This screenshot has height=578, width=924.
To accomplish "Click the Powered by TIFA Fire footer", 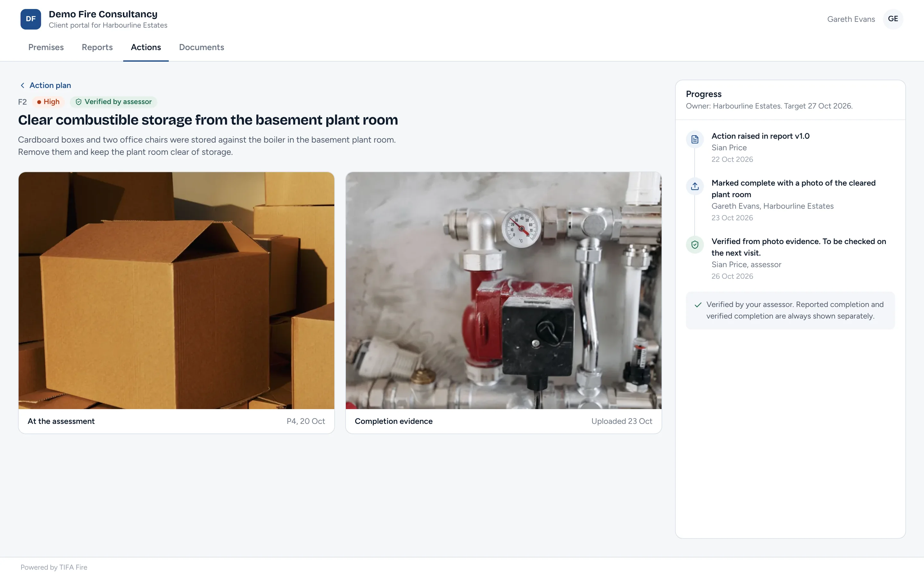I will (x=54, y=567).
